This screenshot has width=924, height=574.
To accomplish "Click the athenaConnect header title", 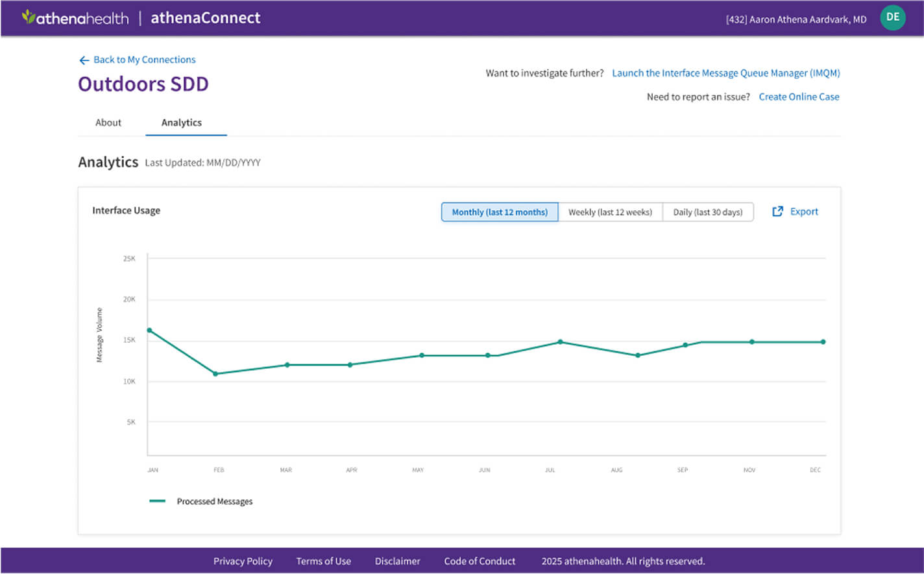I will (x=206, y=18).
